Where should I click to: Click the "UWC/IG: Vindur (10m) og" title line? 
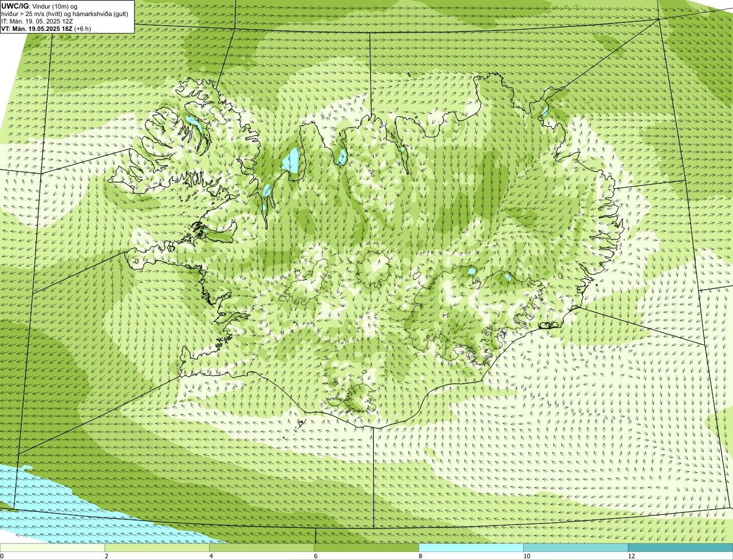(x=39, y=6)
